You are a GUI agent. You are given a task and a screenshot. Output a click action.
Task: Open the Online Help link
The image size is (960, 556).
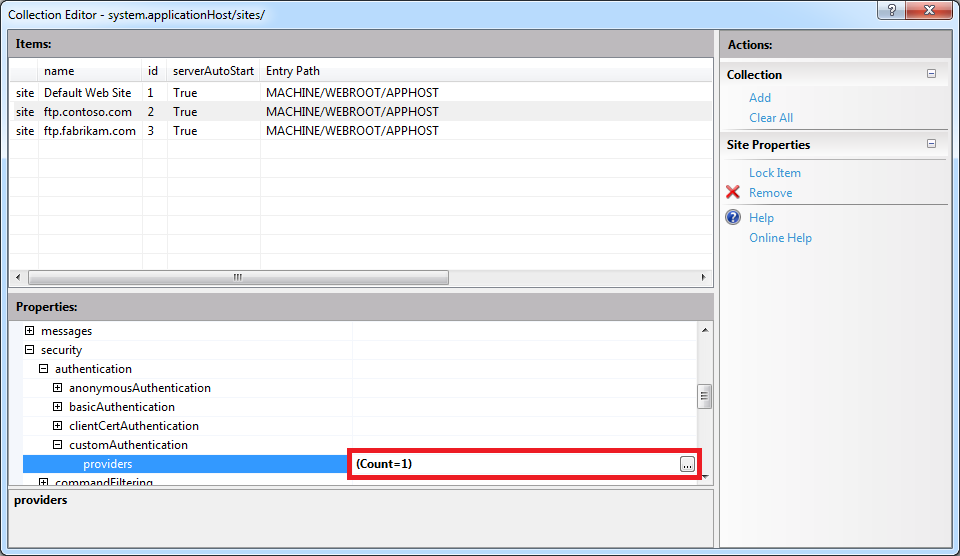(780, 238)
